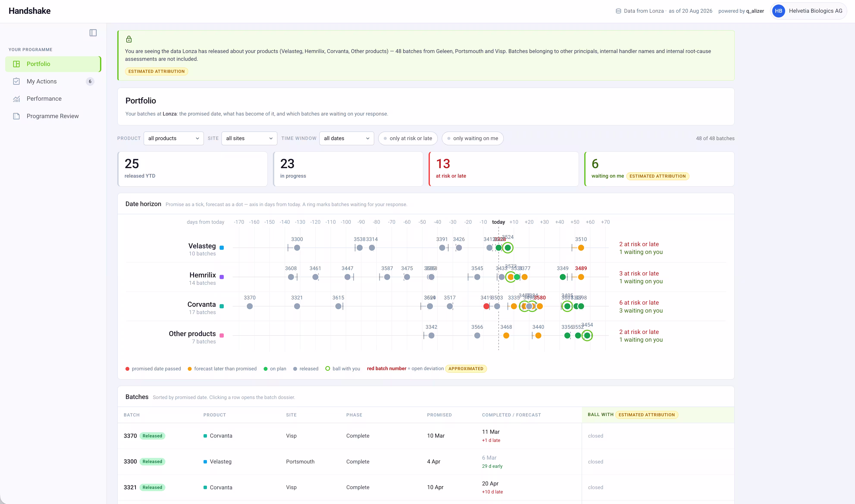This screenshot has width=855, height=504.
Task: Open the Performance section
Action: (x=53, y=99)
